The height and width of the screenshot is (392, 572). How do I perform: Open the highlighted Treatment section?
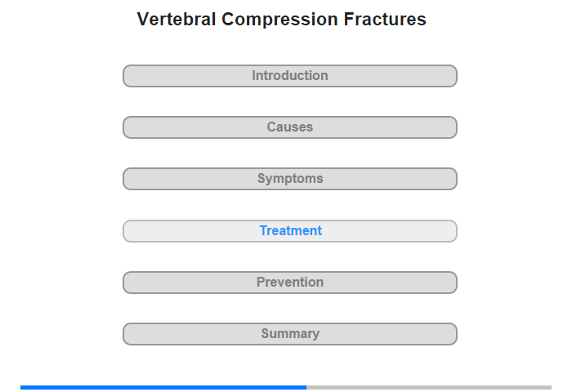coord(289,231)
